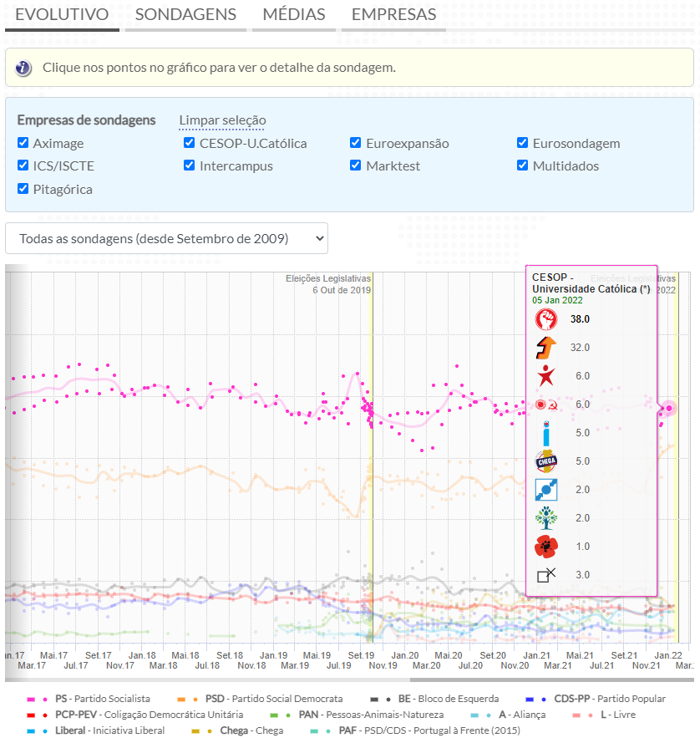Click the highlighted 05 Jan 2022 poll point
Viewport: 700px width, 738px height.
click(668, 408)
